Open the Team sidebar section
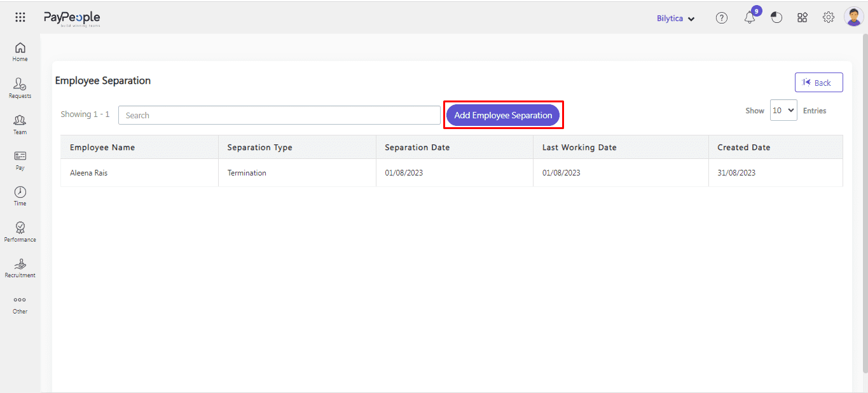The width and height of the screenshot is (868, 393). point(20,124)
